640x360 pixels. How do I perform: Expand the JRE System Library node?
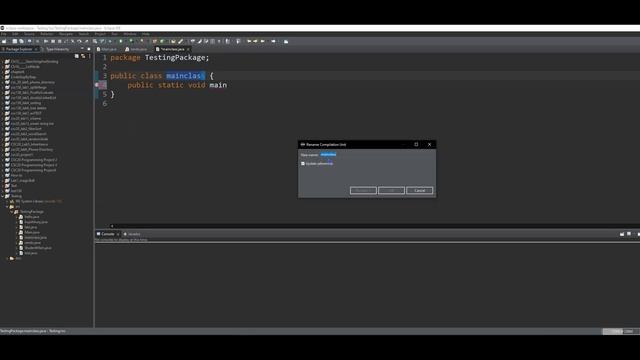(7, 201)
